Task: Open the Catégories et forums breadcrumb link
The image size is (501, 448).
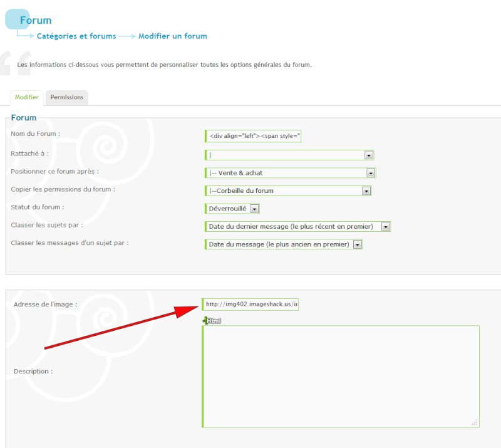Action: click(76, 36)
